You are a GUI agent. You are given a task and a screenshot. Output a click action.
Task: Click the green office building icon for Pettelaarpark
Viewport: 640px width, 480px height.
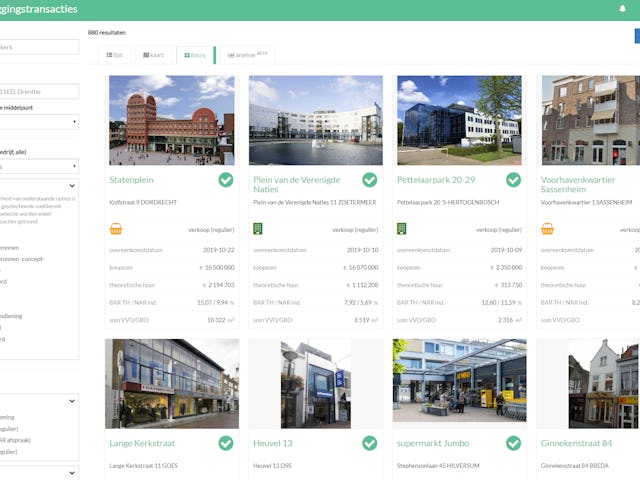(x=402, y=229)
